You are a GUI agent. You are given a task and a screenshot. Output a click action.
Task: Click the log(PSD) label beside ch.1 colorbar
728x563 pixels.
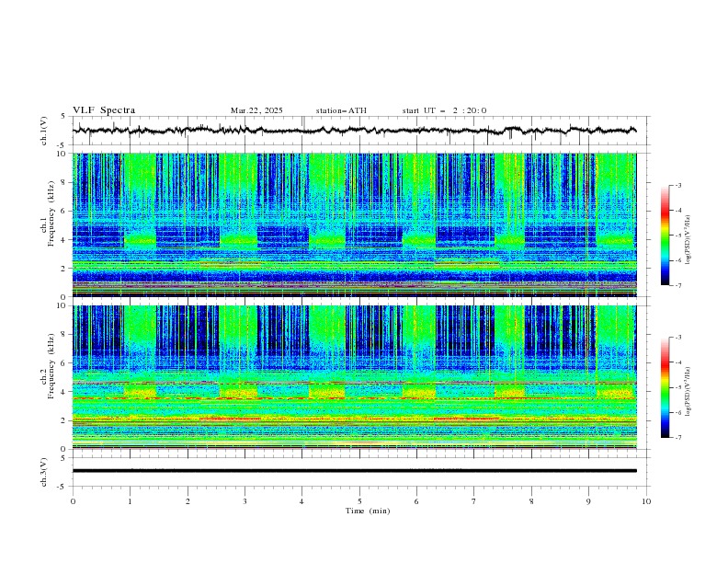tap(688, 240)
